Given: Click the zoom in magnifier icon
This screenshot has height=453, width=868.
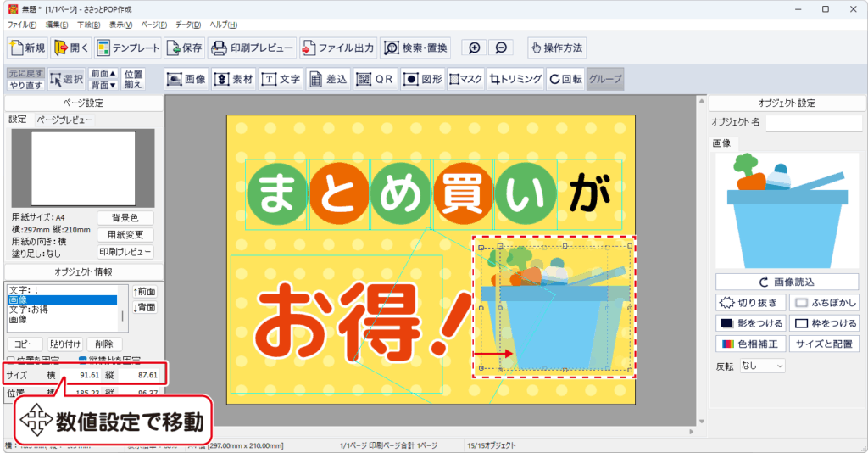Looking at the screenshot, I should click(475, 48).
